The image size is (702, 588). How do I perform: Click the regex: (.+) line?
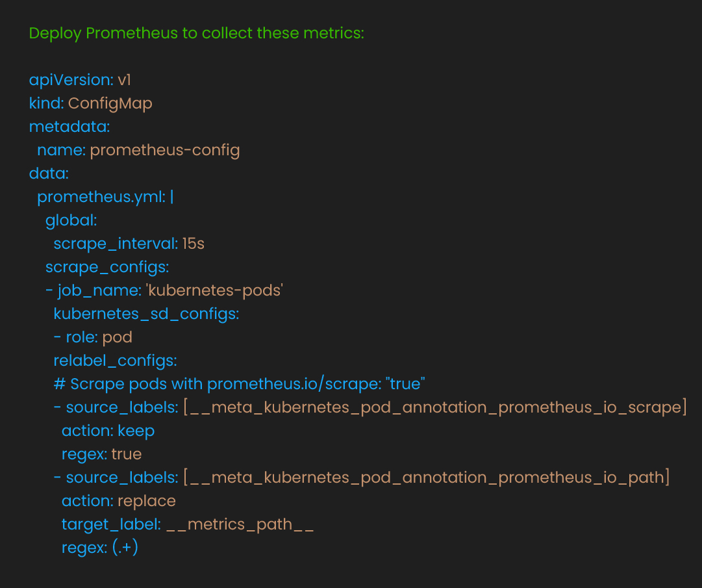coord(100,548)
